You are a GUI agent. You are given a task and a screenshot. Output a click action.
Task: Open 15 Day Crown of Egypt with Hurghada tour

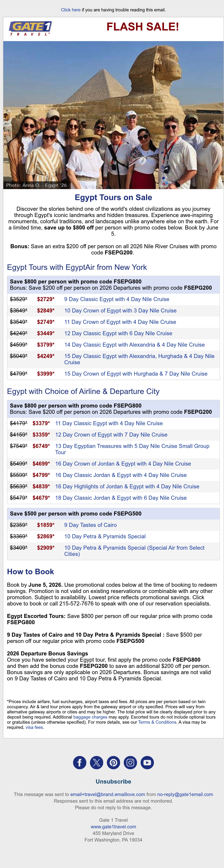tap(136, 374)
